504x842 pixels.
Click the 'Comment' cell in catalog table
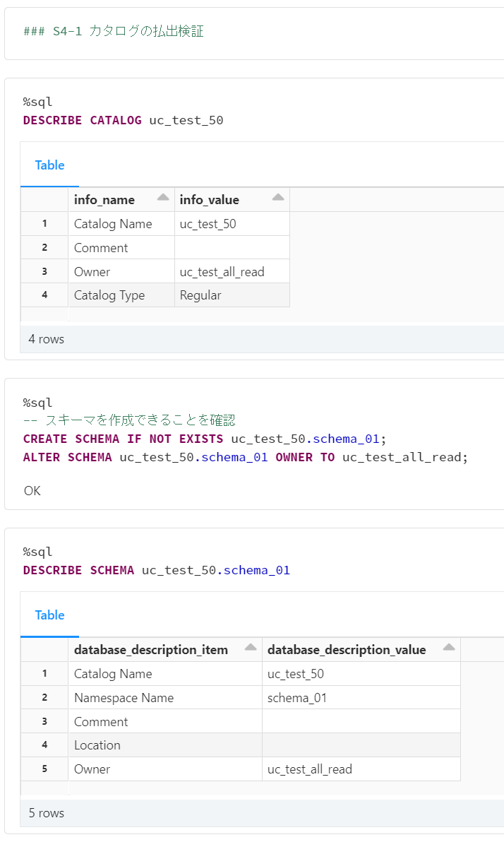coord(121,247)
